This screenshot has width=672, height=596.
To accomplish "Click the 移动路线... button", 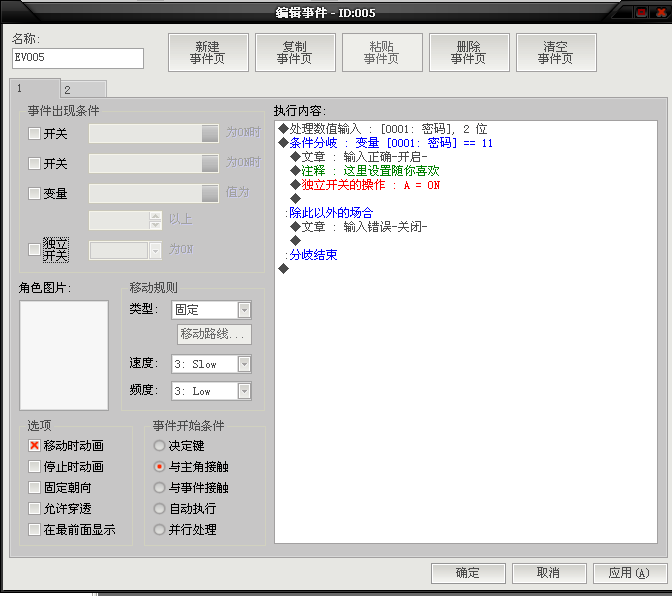I will 214,334.
